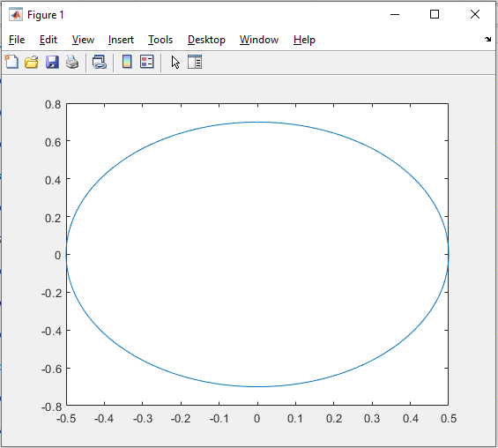This screenshot has width=498, height=448.
Task: Save the figure using floppy disk icon
Action: (x=52, y=62)
